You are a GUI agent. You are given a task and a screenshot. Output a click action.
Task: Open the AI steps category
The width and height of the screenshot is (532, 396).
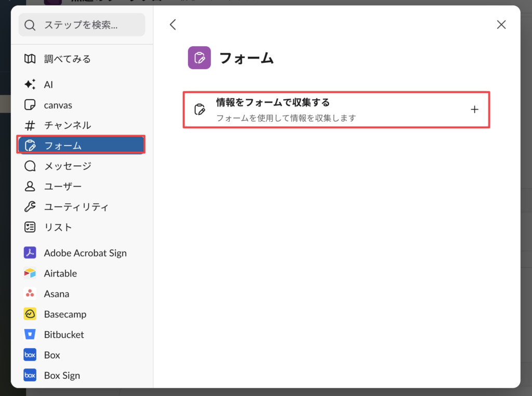point(48,85)
